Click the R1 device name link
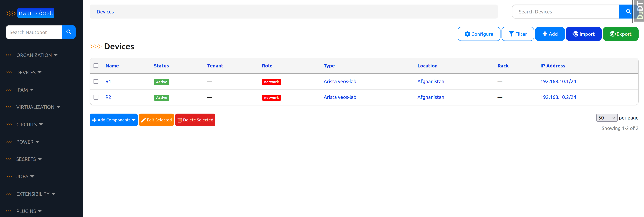The height and width of the screenshot is (217, 644). 108,81
